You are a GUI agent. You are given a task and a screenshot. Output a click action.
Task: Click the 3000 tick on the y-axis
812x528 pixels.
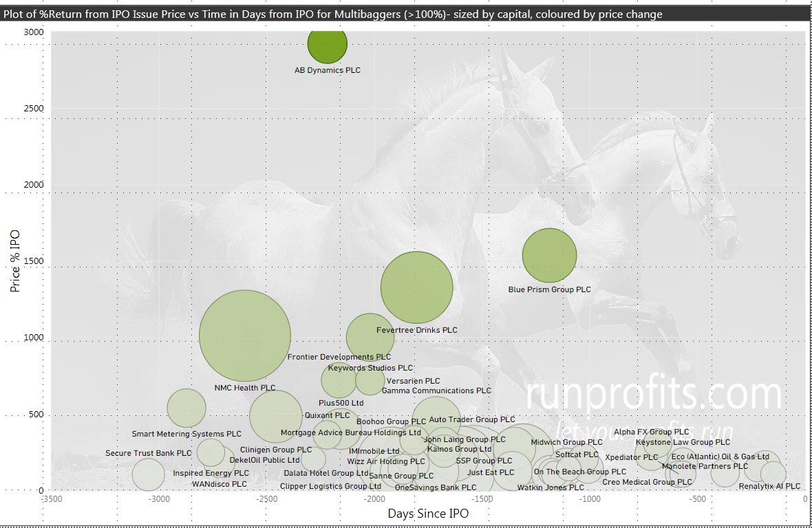[32, 32]
